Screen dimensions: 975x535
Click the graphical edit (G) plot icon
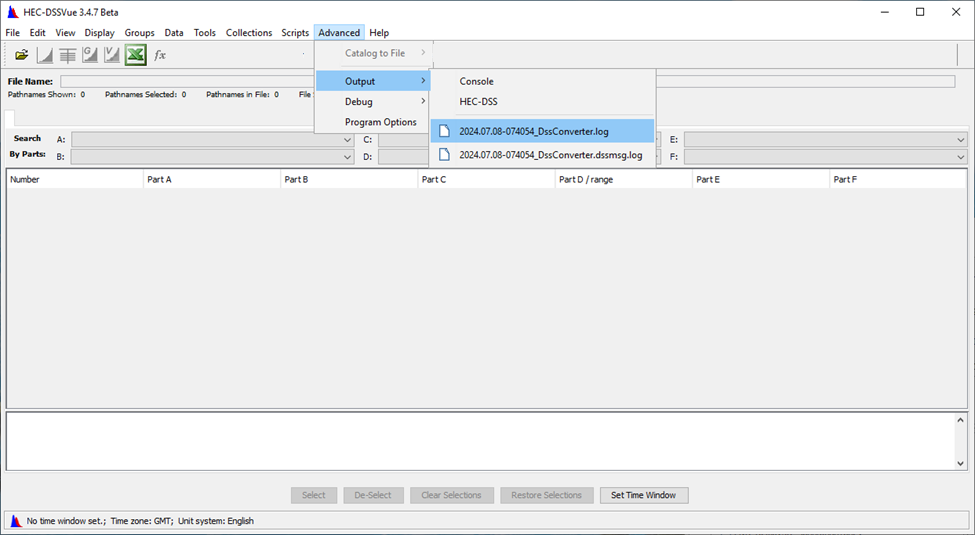[x=90, y=55]
